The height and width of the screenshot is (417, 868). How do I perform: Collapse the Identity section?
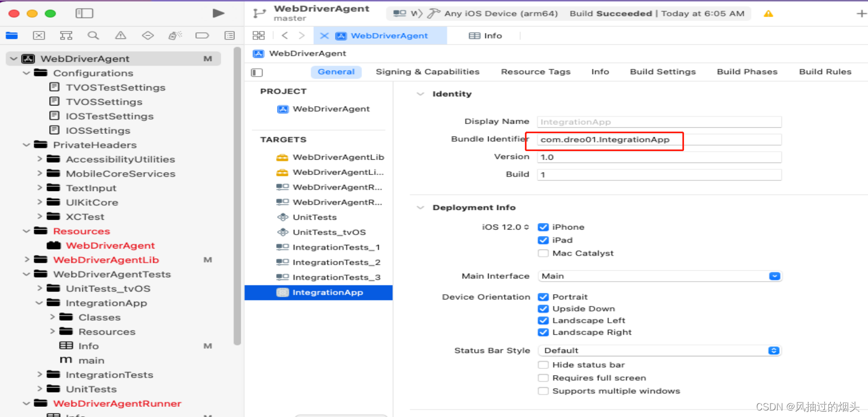tap(420, 94)
